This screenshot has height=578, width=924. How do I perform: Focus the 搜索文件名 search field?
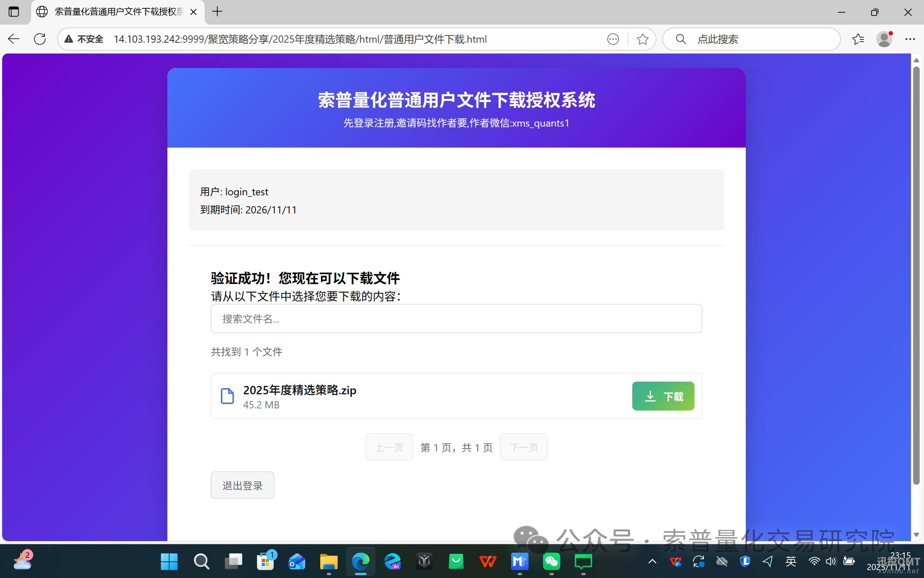(x=456, y=318)
